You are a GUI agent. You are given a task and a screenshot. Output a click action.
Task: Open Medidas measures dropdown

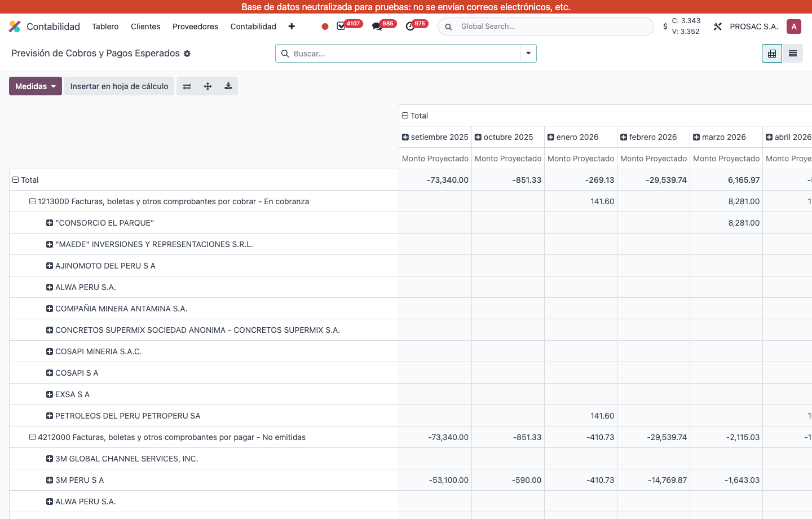coord(36,86)
